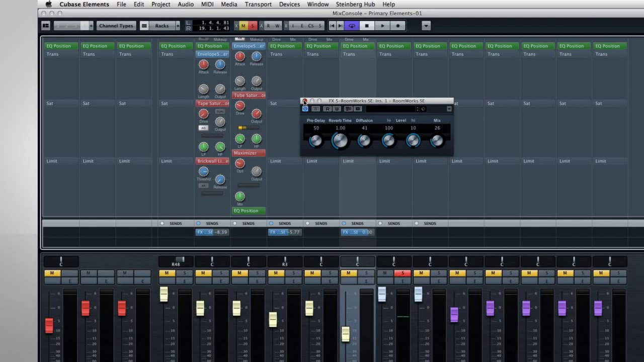This screenshot has width=644, height=362.
Task: Click green Mix knob above bottom EQ Position
Action: 240,197
